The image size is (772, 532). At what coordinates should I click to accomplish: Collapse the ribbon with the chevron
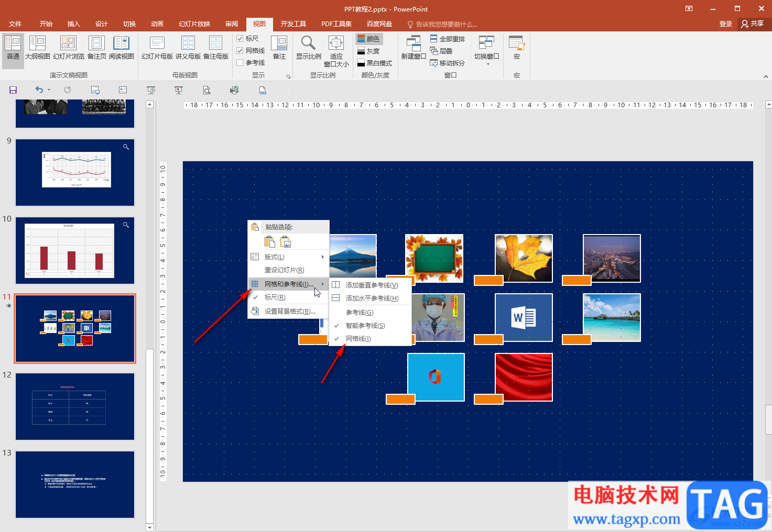click(x=766, y=76)
